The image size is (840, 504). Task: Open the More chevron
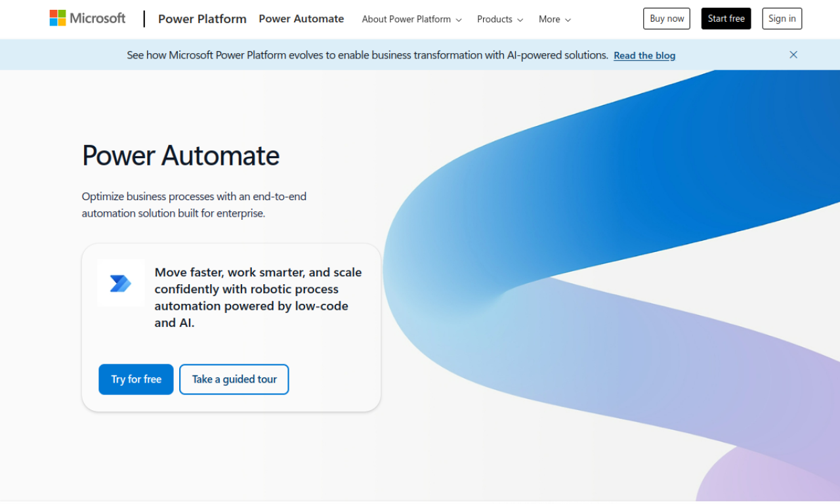(568, 20)
